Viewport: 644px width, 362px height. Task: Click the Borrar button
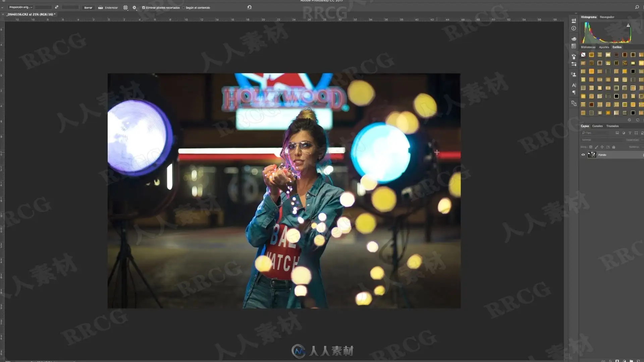point(88,7)
